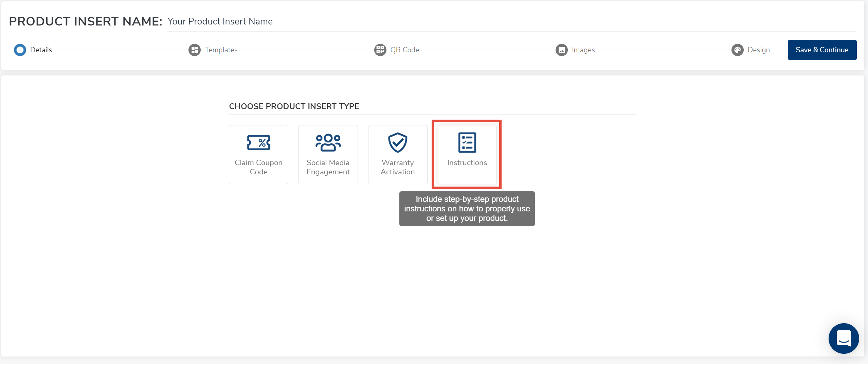Click the Details step info icon
Viewport: 868px width, 365px height.
20,50
